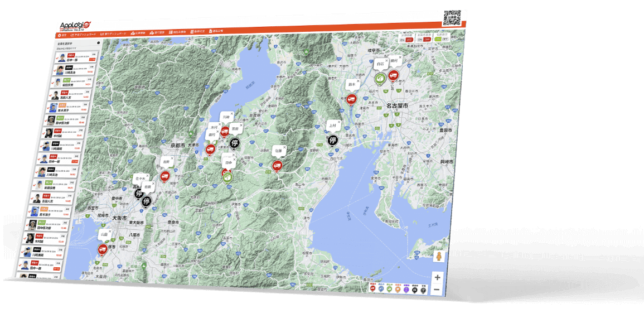
Task: Close the 吉田 name label
Action: pyautogui.click(x=172, y=158)
